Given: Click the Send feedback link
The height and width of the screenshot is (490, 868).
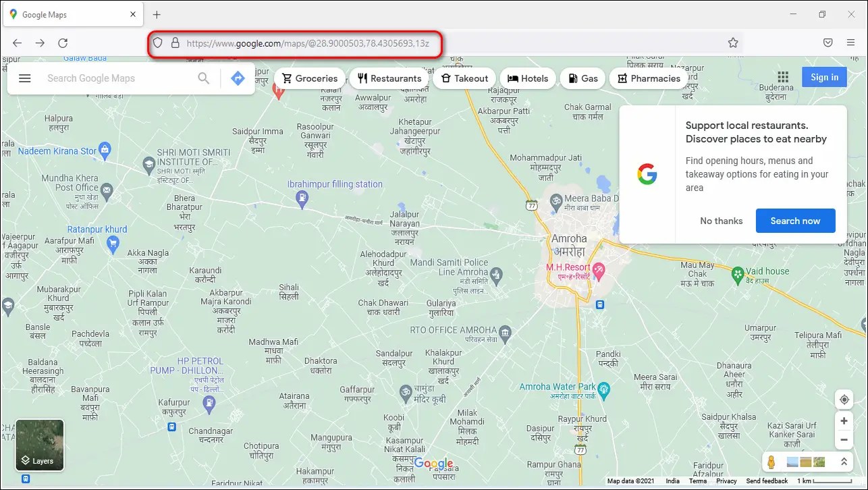Looking at the screenshot, I should (x=767, y=481).
